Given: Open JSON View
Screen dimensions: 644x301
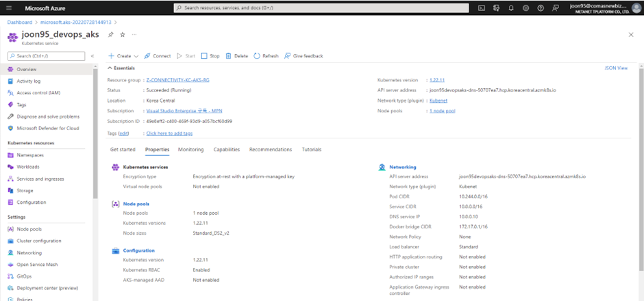Looking at the screenshot, I should [x=616, y=68].
